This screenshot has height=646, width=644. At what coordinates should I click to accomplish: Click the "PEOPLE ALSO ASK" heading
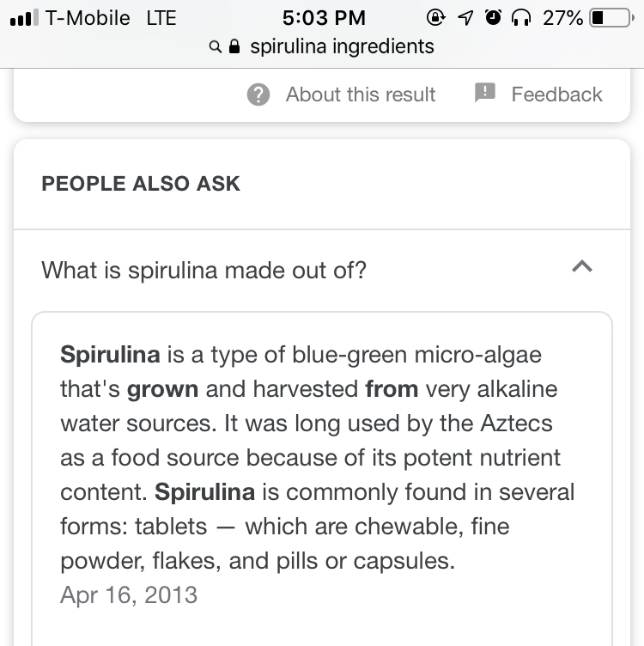tap(141, 184)
